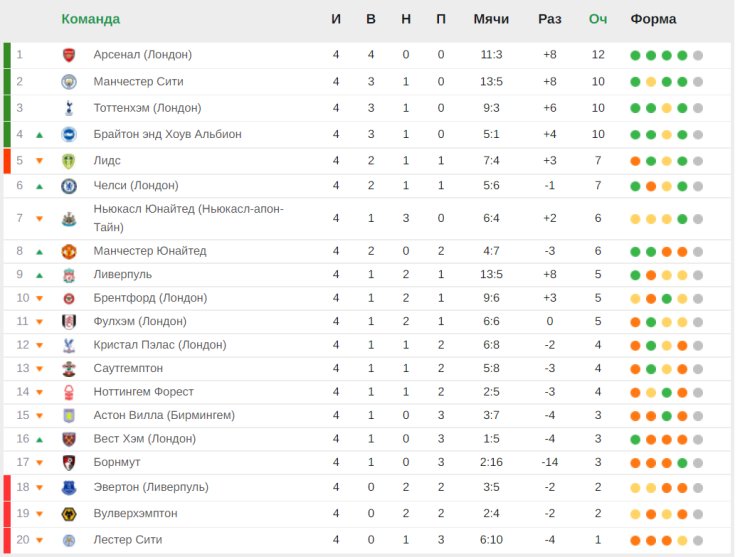Click Newcastle's first yellow form dot

coord(635,219)
